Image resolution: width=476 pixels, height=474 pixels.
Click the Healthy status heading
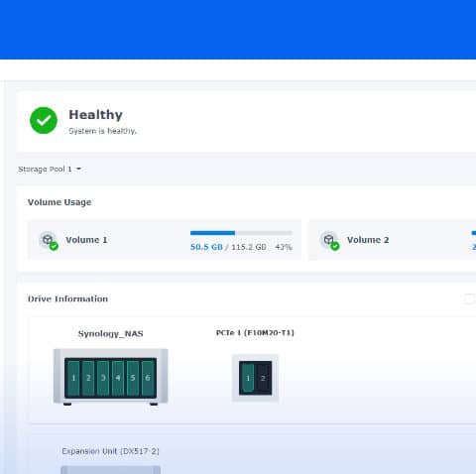(95, 115)
